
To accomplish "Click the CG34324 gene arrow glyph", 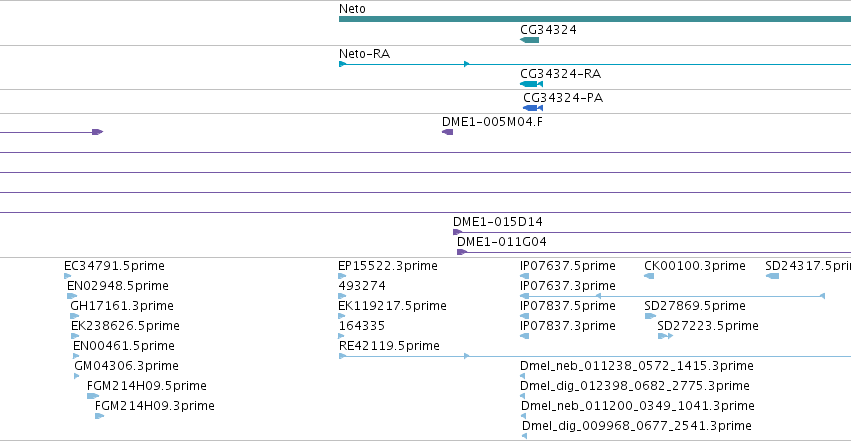I will [x=530, y=40].
